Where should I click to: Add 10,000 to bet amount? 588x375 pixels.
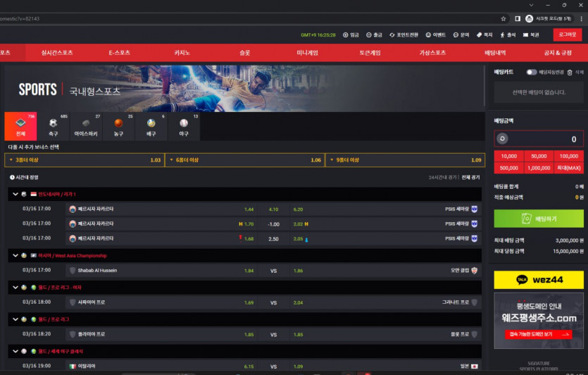pyautogui.click(x=509, y=156)
